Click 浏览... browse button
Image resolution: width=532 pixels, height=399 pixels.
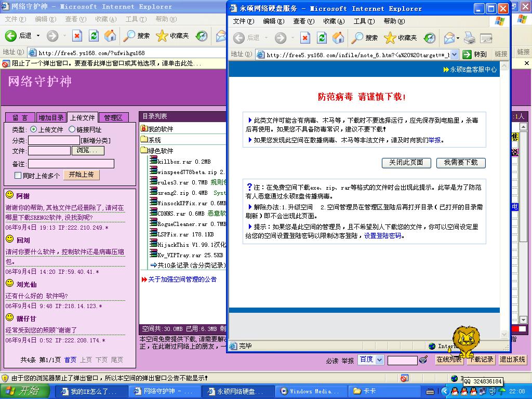click(x=87, y=150)
